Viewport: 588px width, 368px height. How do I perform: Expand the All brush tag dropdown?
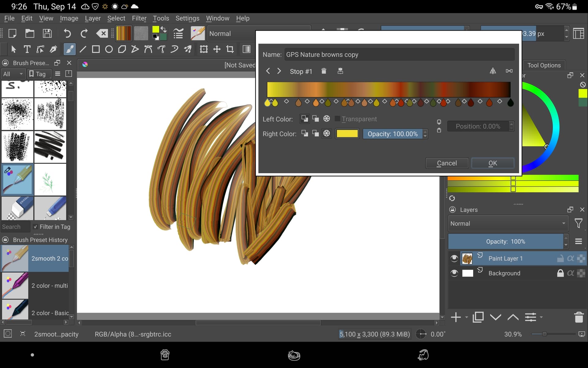(x=13, y=74)
